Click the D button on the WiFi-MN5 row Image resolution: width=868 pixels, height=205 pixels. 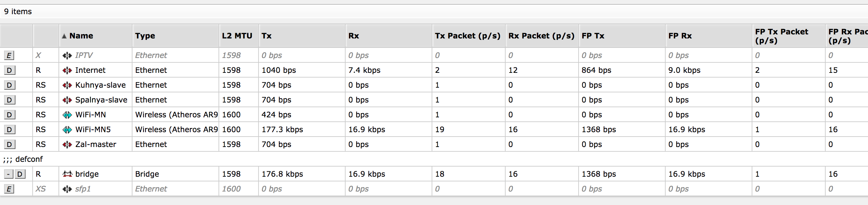pyautogui.click(x=9, y=129)
